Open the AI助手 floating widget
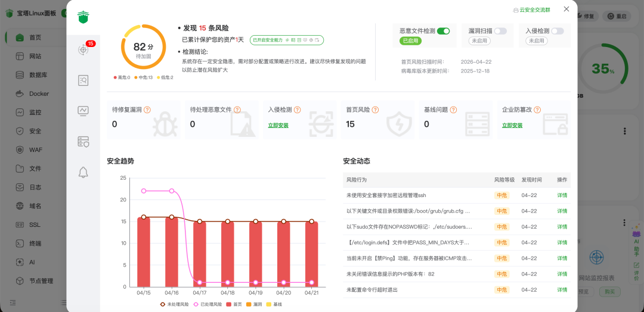This screenshot has width=644, height=312. pyautogui.click(x=636, y=240)
